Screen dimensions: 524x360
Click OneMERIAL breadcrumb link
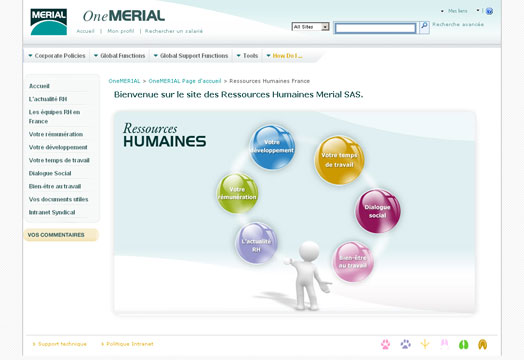[x=124, y=81]
